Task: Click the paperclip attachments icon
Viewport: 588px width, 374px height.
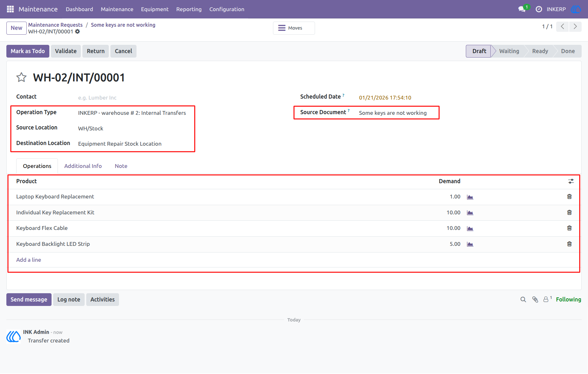Action: [535, 300]
